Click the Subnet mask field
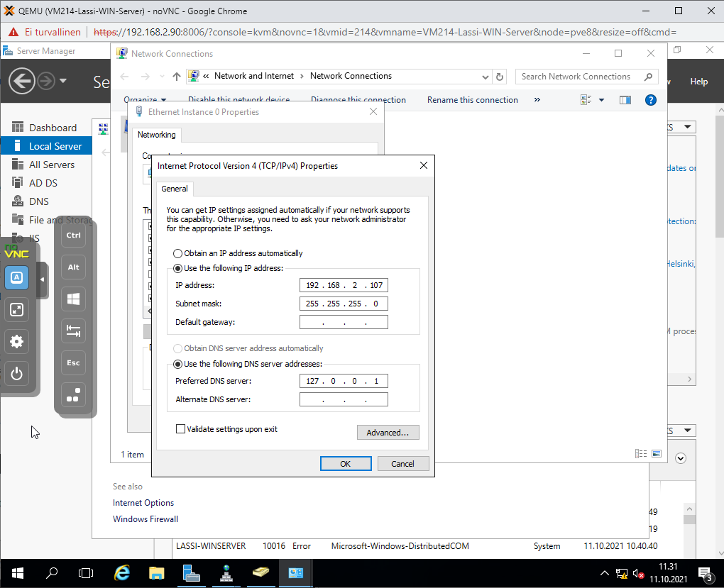This screenshot has width=724, height=588. coord(344,304)
